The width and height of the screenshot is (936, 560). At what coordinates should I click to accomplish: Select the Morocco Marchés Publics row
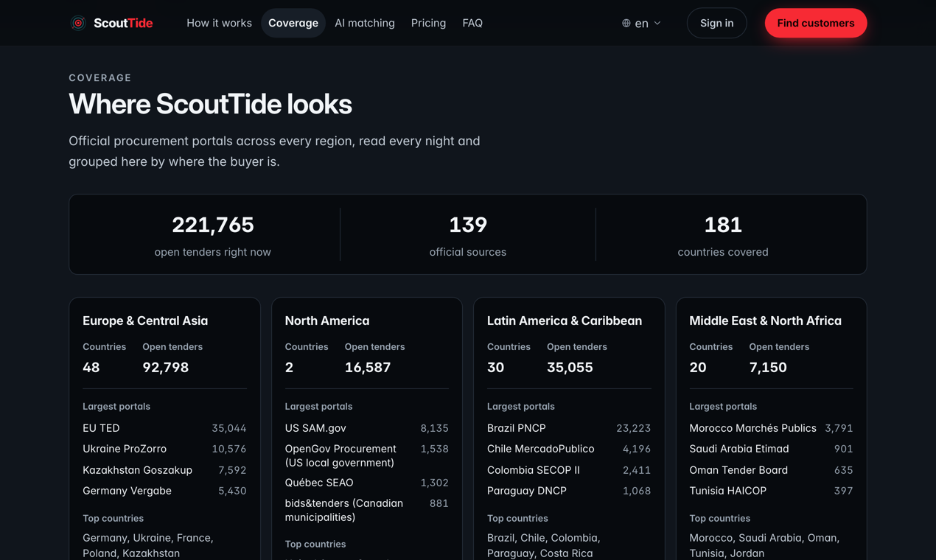[x=771, y=428]
